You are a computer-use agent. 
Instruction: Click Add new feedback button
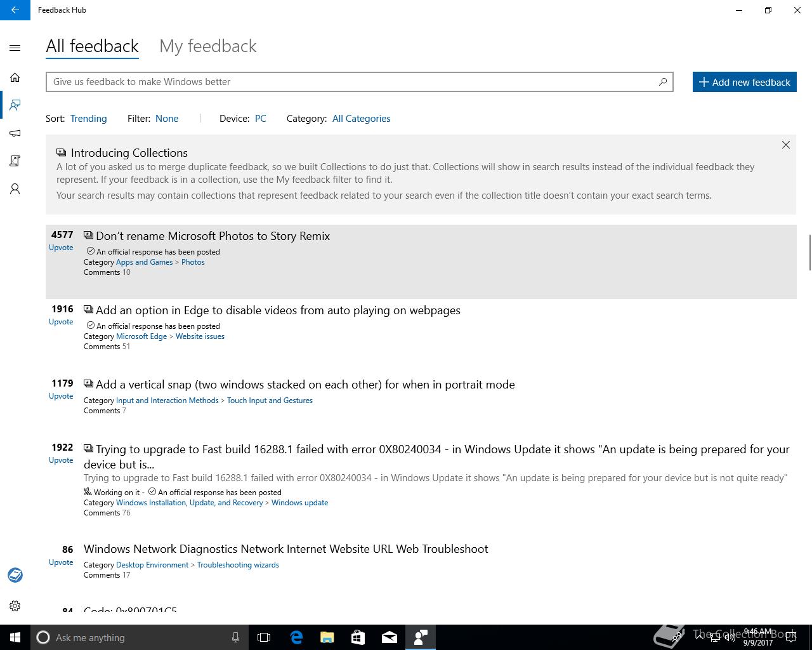744,82
